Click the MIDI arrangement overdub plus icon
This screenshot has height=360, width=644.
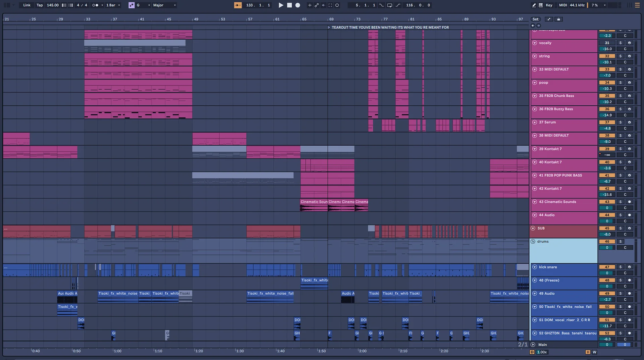pyautogui.click(x=310, y=5)
